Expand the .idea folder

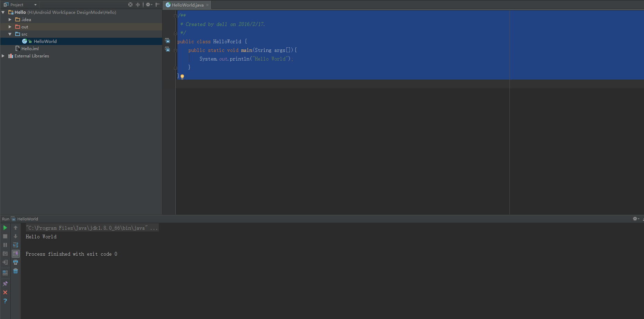10,19
